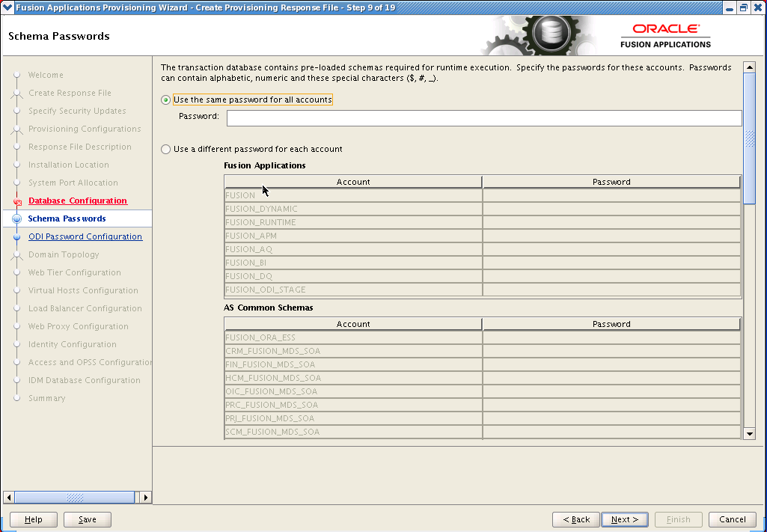Viewport: 767px width, 532px height.
Task: Click the main panel vertical scrollbar thumb
Action: pyautogui.click(x=749, y=138)
